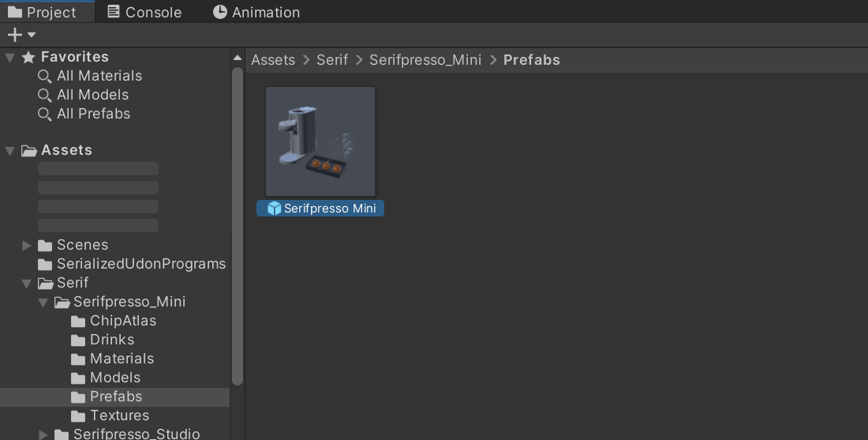Select the Serifpresso_Mini folder in the tree
Viewport: 868px width, 440px height.
pyautogui.click(x=129, y=302)
